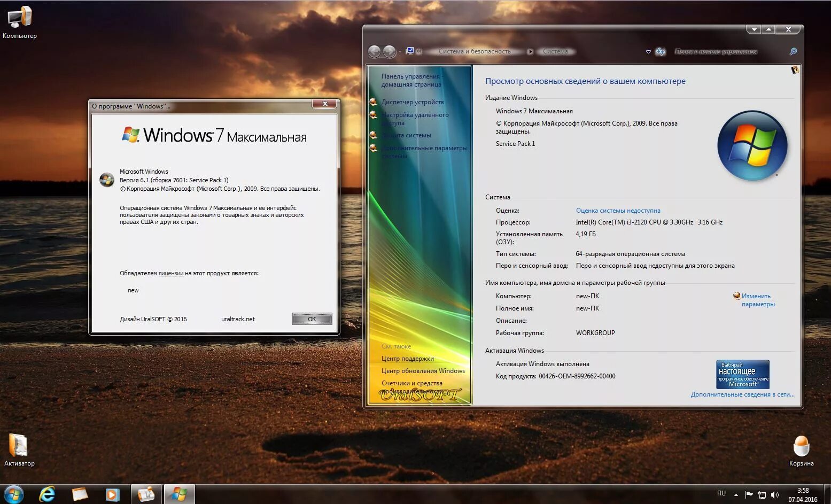Open Дополнительные параметры системы link
Image resolution: width=831 pixels, height=504 pixels.
click(424, 152)
